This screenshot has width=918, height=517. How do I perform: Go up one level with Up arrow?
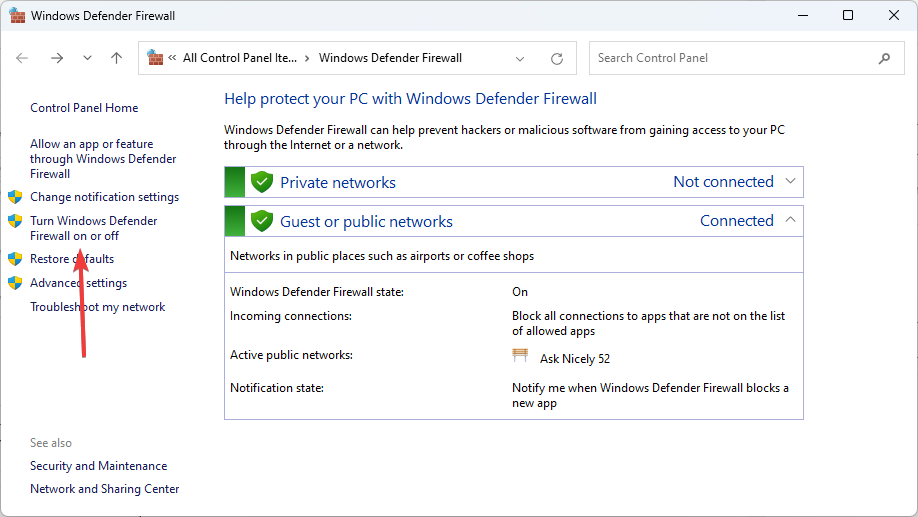117,58
